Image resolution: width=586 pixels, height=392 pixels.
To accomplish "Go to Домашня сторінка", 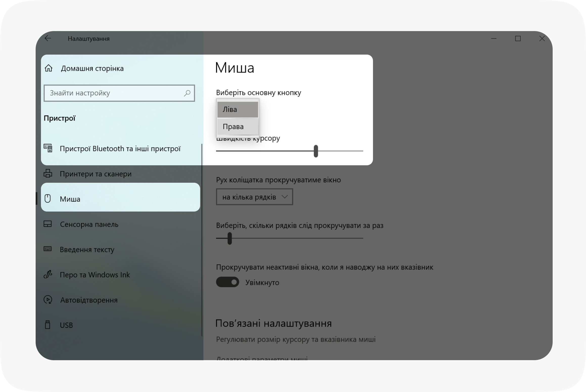I will coord(92,68).
